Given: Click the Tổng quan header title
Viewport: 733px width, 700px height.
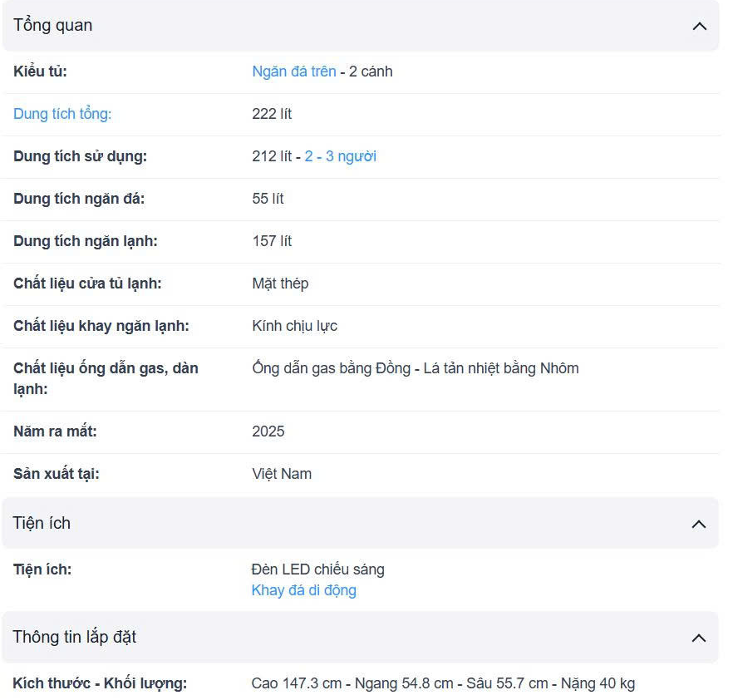Looking at the screenshot, I should pyautogui.click(x=52, y=26).
